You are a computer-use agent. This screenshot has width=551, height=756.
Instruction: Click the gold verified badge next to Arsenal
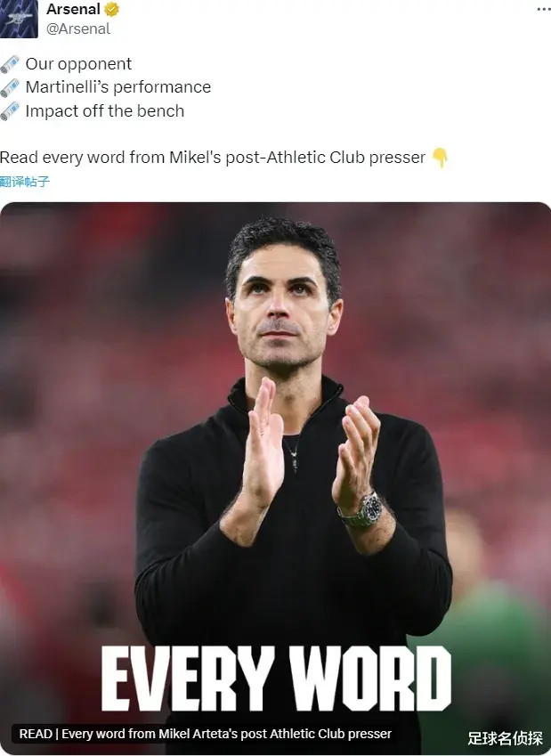click(x=112, y=9)
